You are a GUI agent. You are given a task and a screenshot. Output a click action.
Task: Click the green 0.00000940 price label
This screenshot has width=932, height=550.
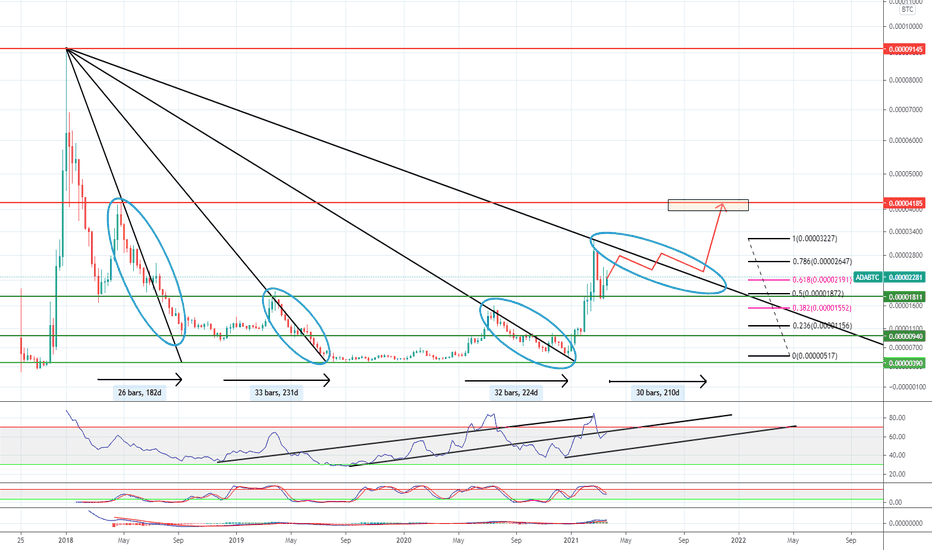tap(905, 337)
